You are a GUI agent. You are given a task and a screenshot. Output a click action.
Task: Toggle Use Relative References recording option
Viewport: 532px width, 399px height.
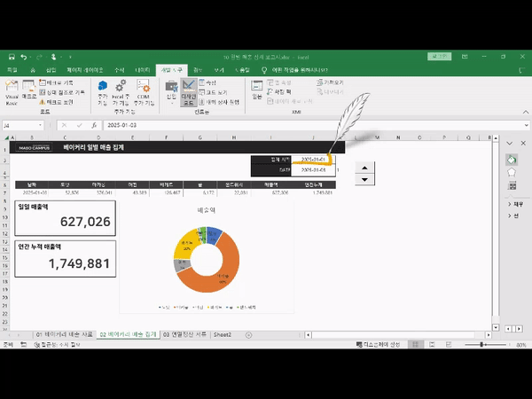pyautogui.click(x=66, y=91)
